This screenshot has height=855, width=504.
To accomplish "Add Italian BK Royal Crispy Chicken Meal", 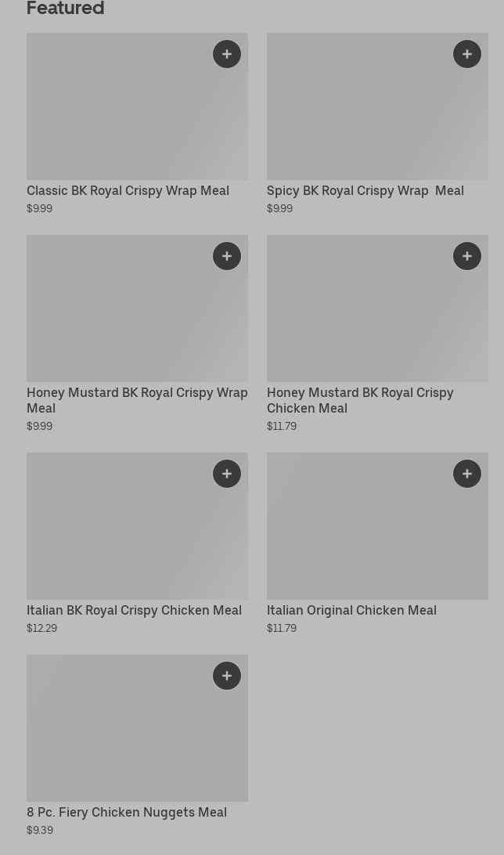I will tap(227, 474).
